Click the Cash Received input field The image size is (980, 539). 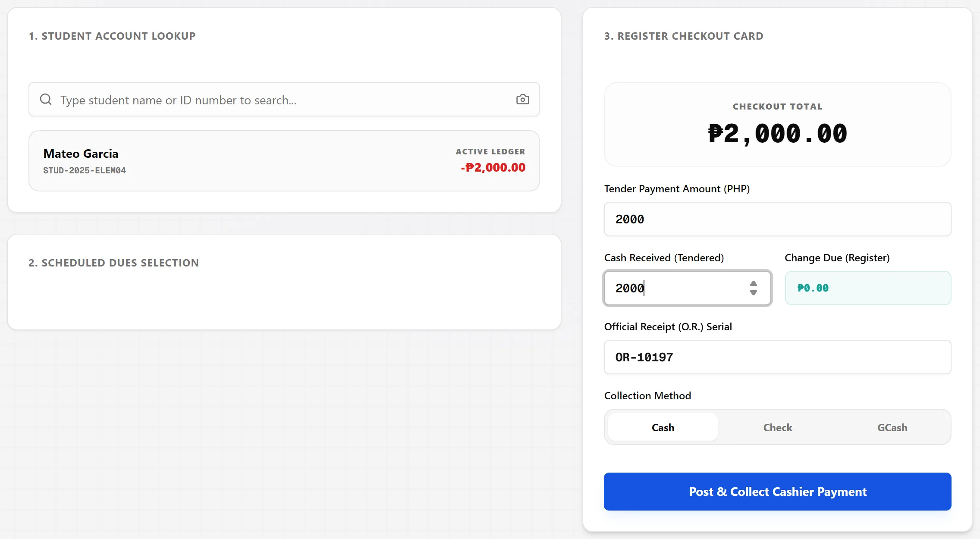pos(687,288)
